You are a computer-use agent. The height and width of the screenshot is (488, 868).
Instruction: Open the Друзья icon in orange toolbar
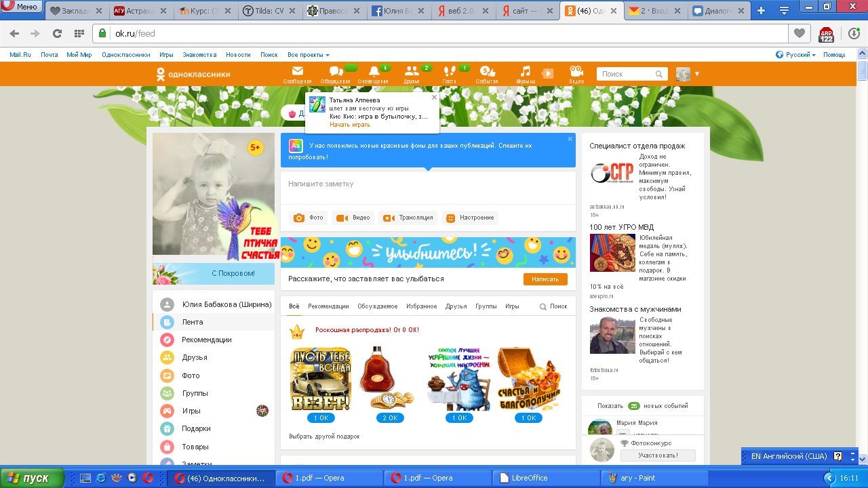(x=411, y=74)
